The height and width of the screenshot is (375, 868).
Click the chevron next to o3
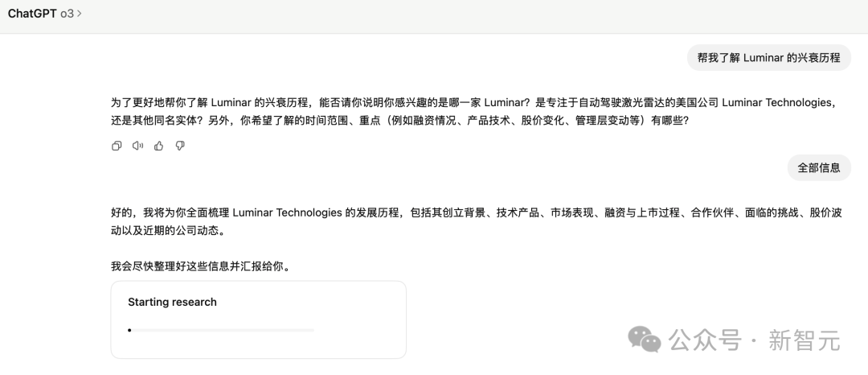click(x=79, y=14)
